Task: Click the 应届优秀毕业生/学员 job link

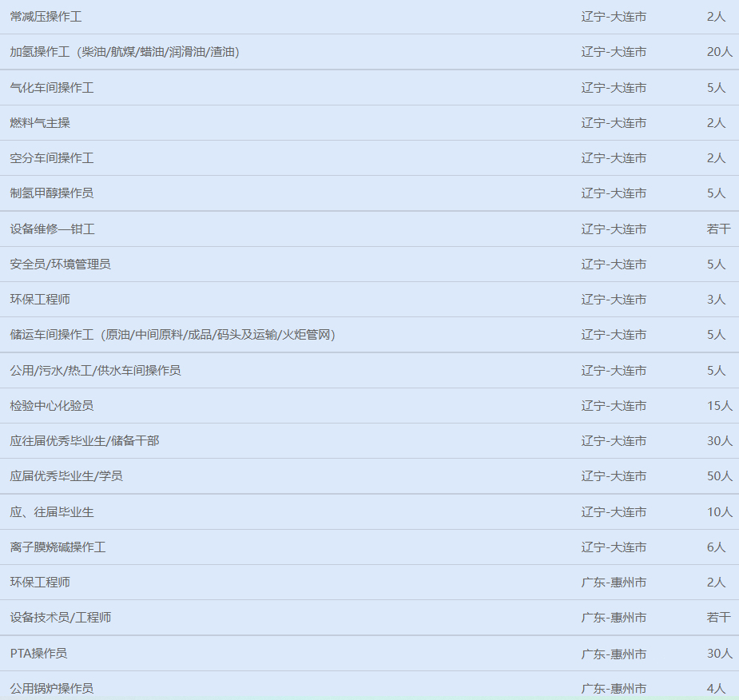Action: point(66,476)
